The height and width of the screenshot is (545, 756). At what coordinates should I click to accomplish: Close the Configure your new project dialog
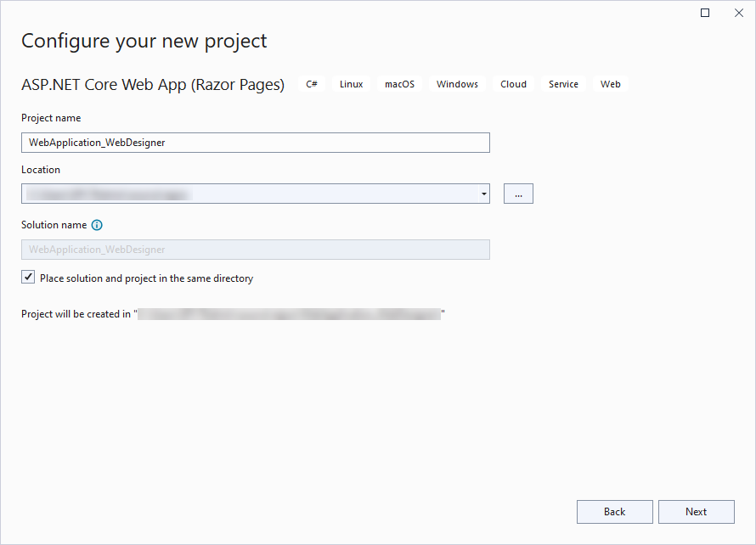[x=739, y=13]
